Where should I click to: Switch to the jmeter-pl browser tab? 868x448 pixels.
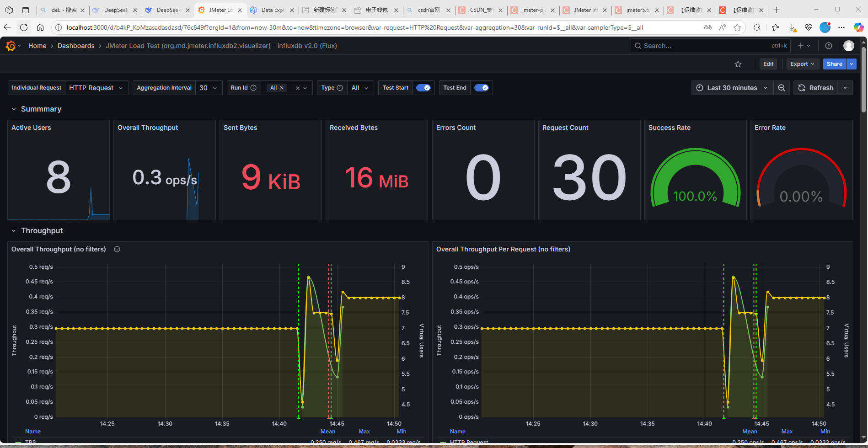(532, 10)
